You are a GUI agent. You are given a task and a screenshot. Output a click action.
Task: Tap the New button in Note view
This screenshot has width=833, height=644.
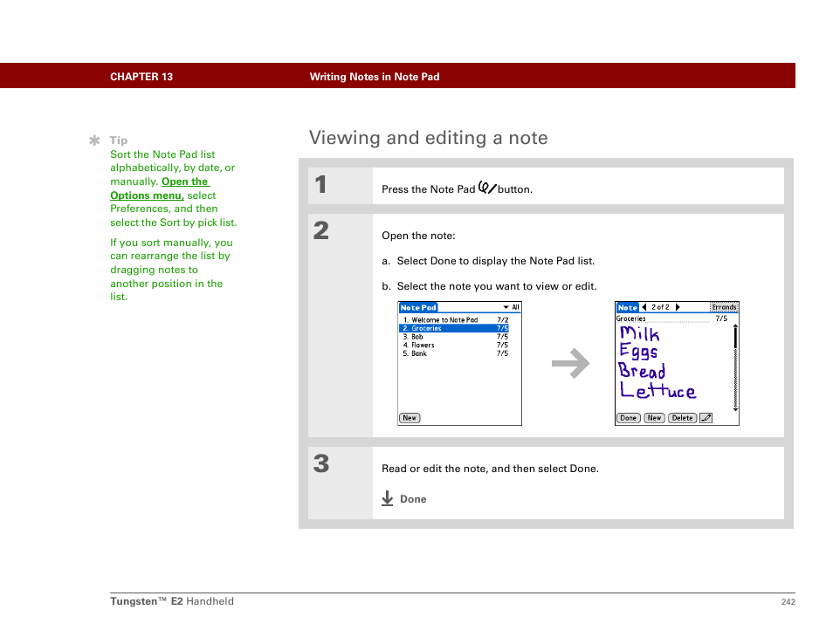click(654, 418)
